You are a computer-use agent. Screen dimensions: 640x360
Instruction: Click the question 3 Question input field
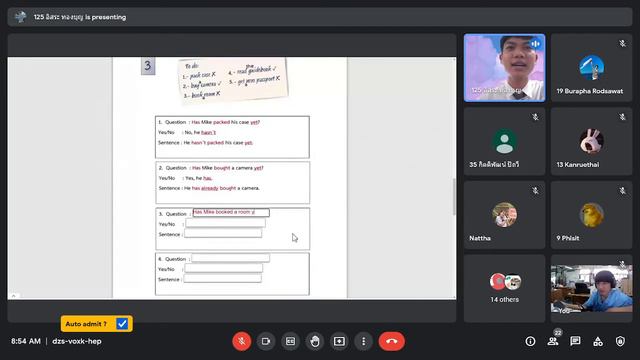(x=231, y=213)
